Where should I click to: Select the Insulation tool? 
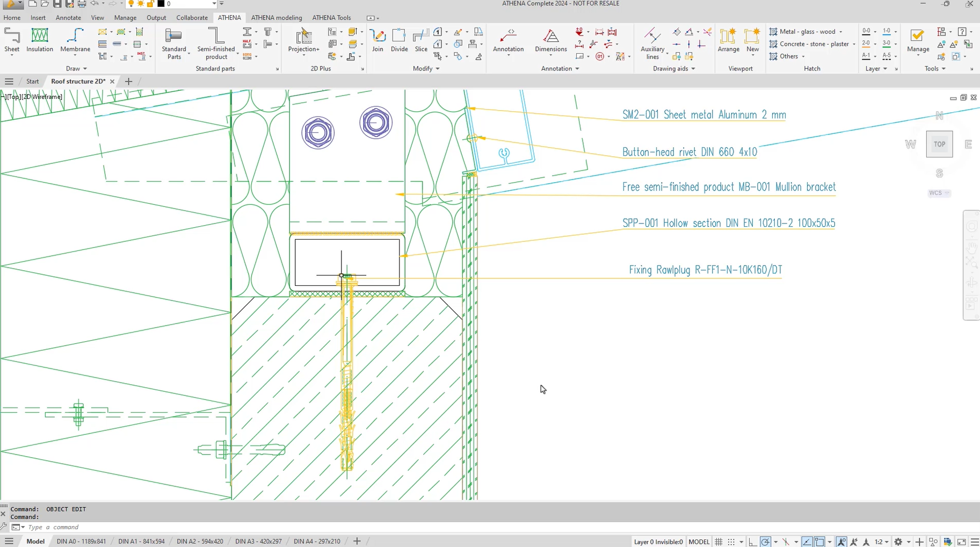point(40,41)
